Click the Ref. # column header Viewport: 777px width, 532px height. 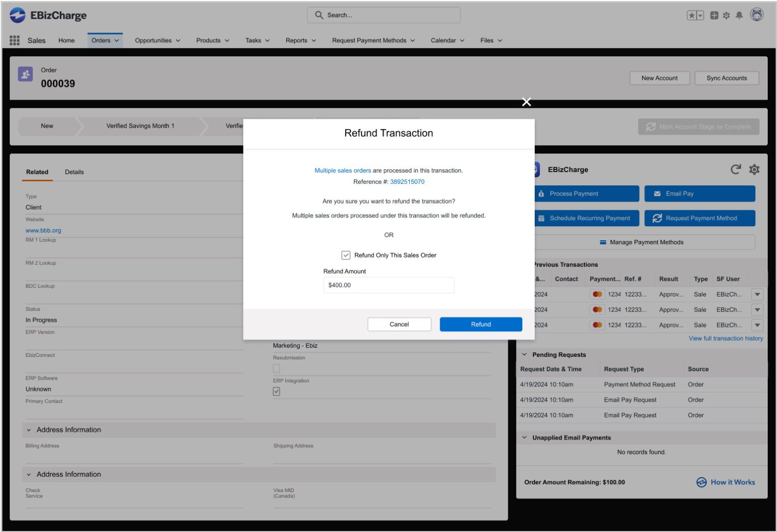(x=633, y=279)
